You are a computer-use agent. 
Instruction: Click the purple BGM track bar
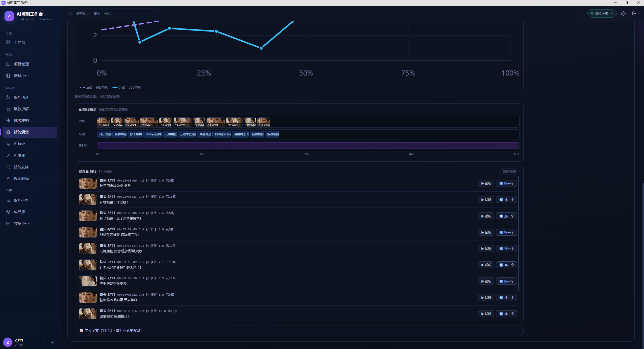308,145
